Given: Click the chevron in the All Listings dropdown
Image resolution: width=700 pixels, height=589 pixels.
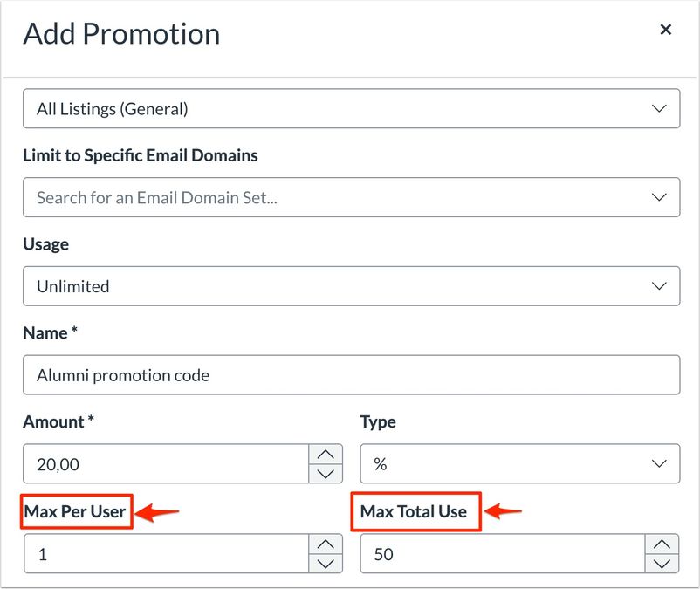Looking at the screenshot, I should pyautogui.click(x=660, y=109).
